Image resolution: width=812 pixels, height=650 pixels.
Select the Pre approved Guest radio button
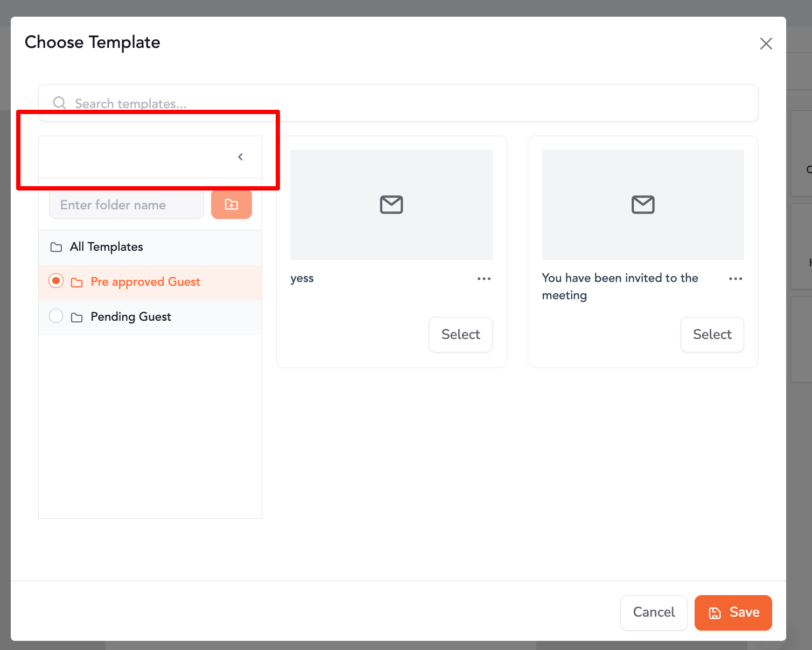[x=56, y=281]
